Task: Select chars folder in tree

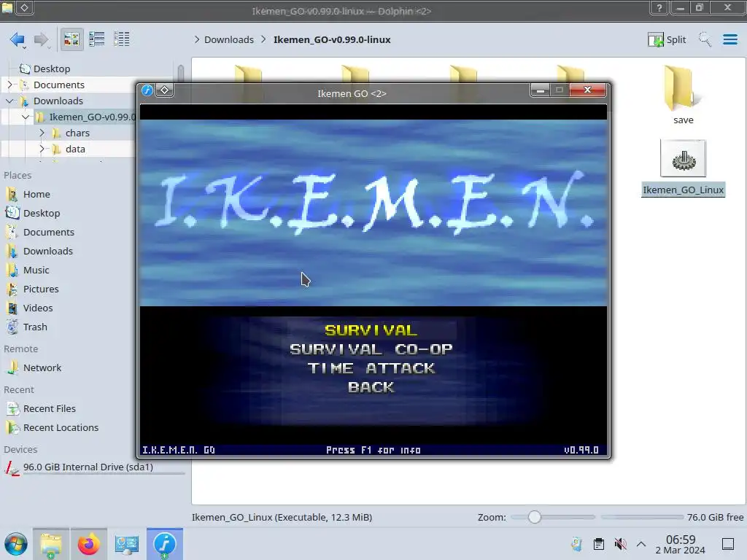Action: (x=77, y=133)
